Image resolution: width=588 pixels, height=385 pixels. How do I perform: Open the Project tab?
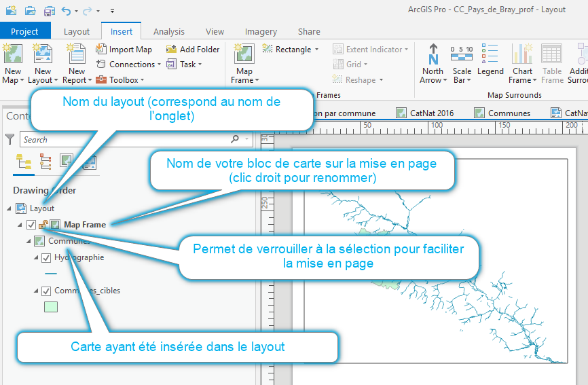pyautogui.click(x=24, y=31)
